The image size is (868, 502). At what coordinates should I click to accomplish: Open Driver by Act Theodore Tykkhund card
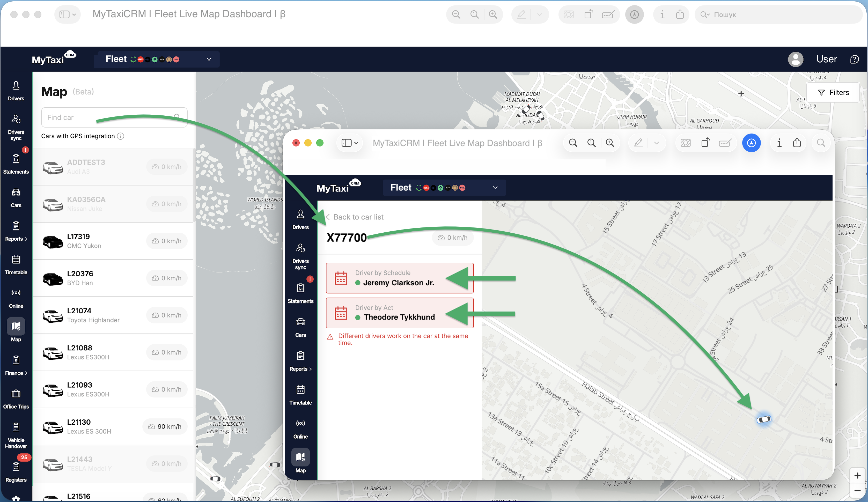coord(400,313)
